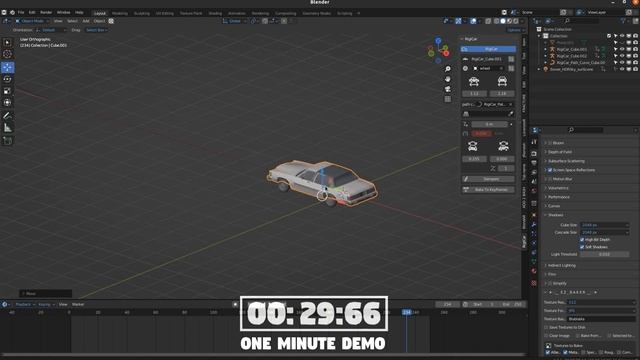Image resolution: width=640 pixels, height=360 pixels.
Task: Toggle the Motion Blur checkbox
Action: click(x=550, y=179)
